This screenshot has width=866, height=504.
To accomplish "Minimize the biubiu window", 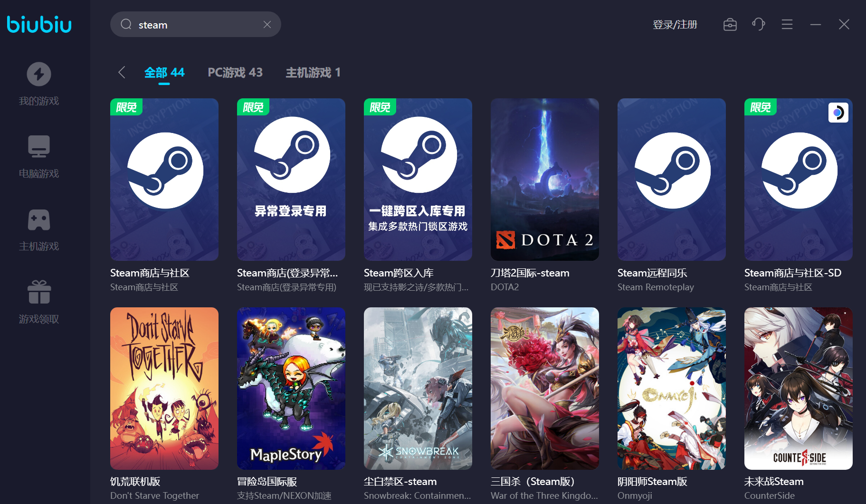I will pos(816,24).
